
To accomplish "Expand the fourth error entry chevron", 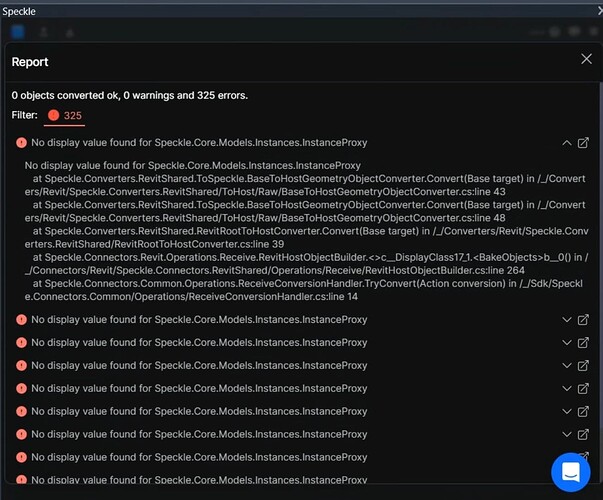I will (566, 365).
